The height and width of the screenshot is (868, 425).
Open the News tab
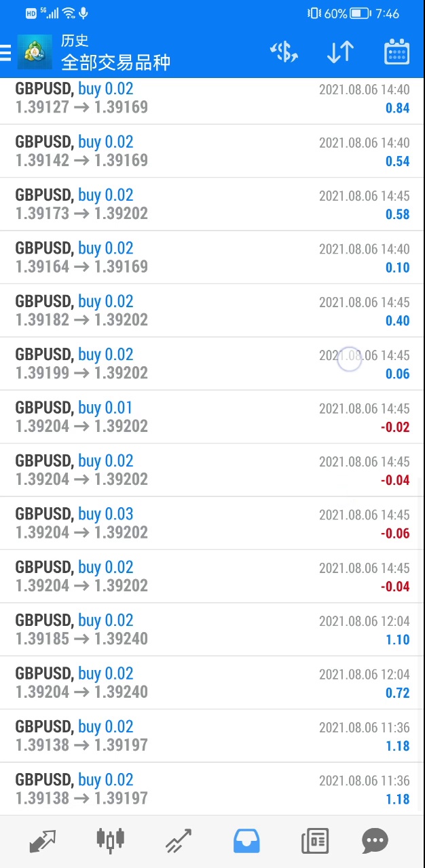pos(314,842)
